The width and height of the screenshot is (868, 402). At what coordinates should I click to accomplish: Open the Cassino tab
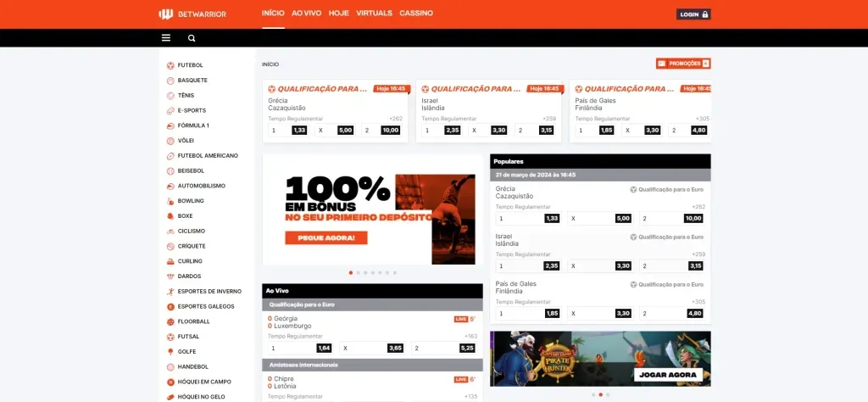[416, 14]
